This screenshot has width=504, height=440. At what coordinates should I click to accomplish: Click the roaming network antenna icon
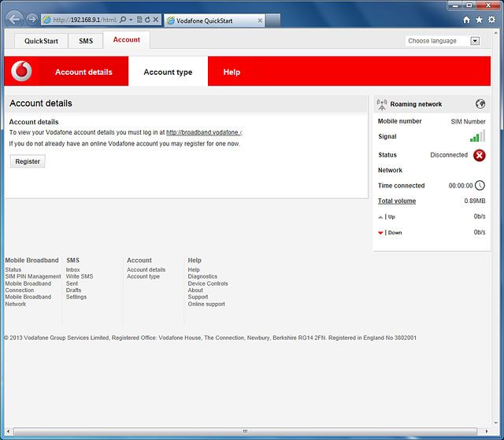pyautogui.click(x=382, y=105)
